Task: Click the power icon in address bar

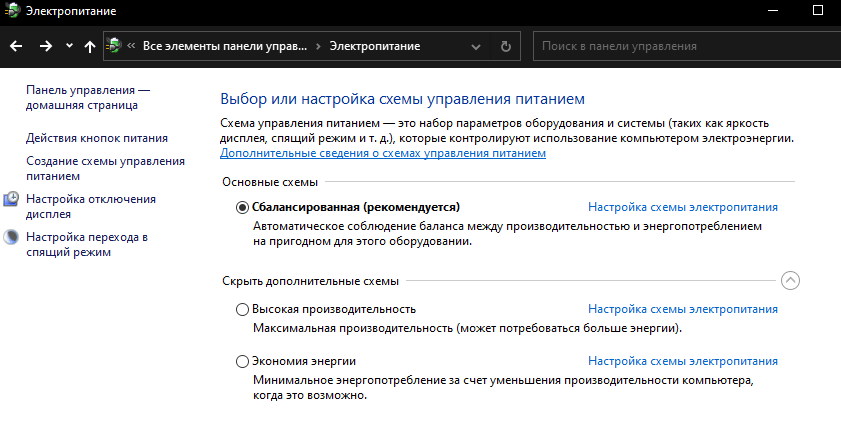Action: [116, 46]
